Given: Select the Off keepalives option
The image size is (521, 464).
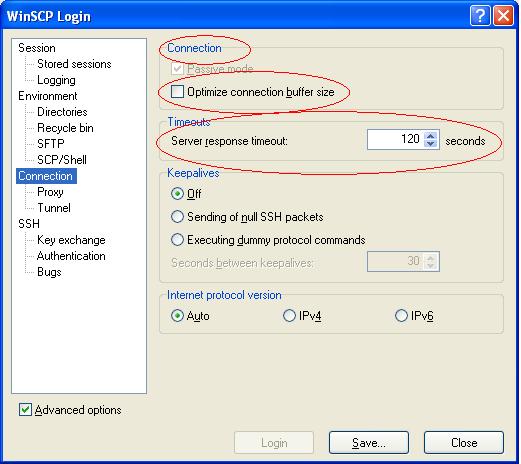Looking at the screenshot, I should tap(177, 194).
